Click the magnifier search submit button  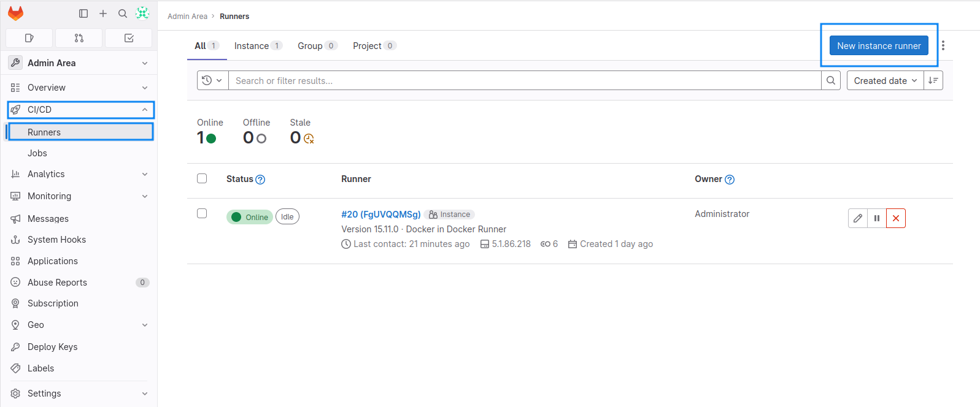tap(831, 80)
